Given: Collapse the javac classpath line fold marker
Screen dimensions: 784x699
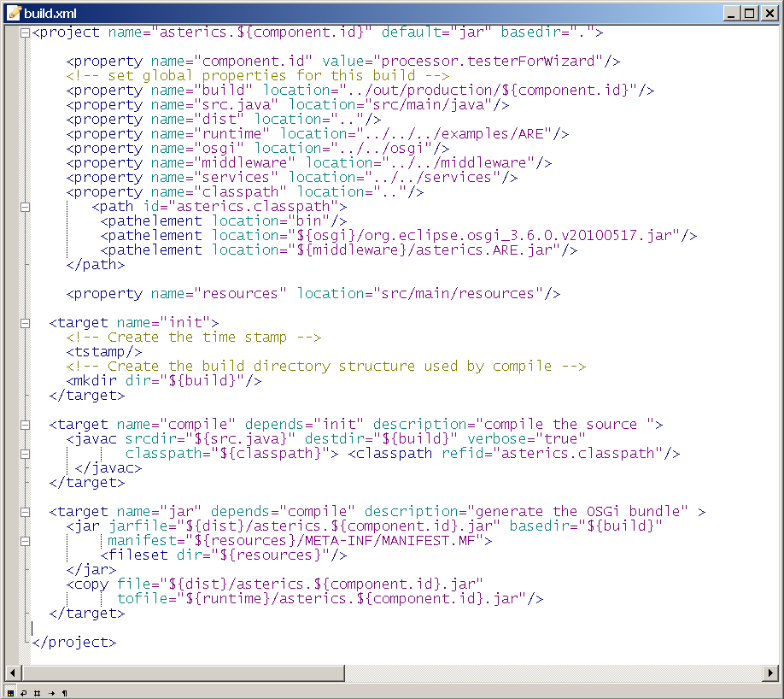Looking at the screenshot, I should (x=25, y=453).
